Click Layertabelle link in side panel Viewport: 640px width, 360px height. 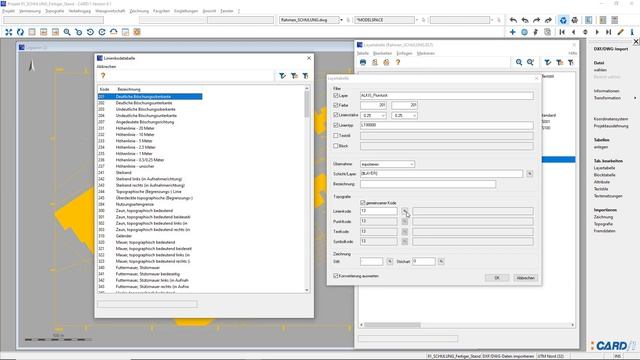pyautogui.click(x=604, y=168)
